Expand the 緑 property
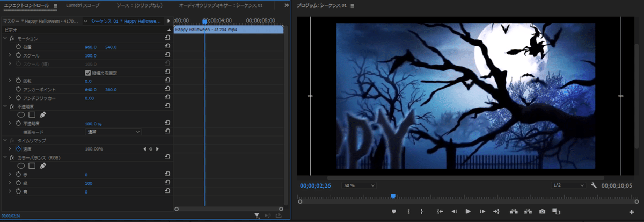 coord(10,183)
